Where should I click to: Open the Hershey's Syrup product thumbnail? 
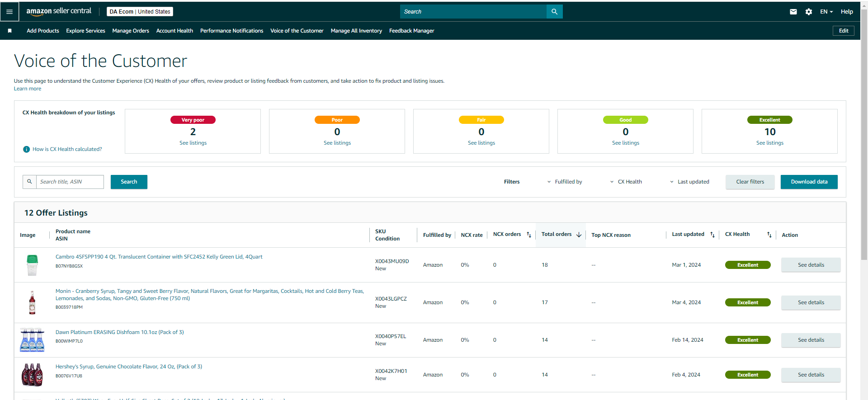point(32,375)
